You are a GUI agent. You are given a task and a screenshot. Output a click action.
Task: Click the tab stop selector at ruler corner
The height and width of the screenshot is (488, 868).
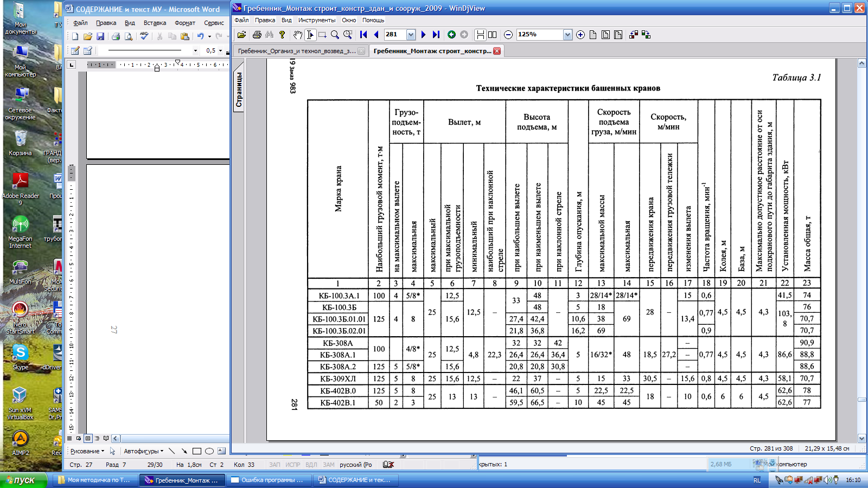pyautogui.click(x=71, y=65)
